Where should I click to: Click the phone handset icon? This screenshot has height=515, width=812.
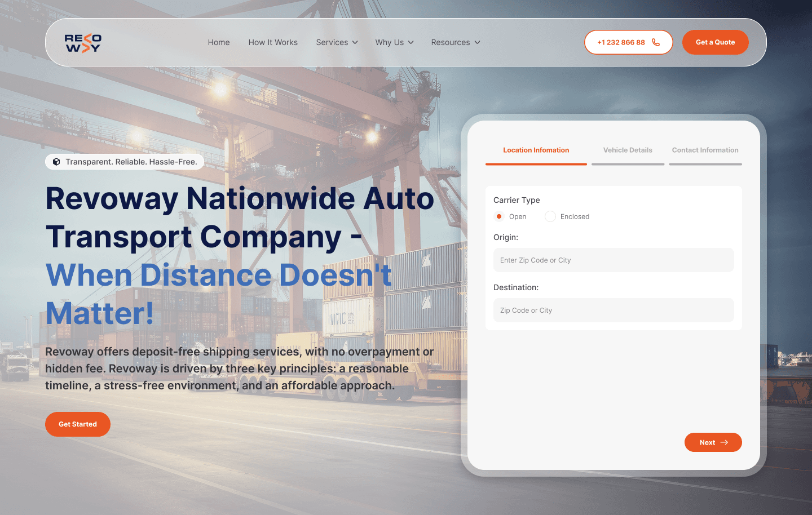tap(656, 42)
